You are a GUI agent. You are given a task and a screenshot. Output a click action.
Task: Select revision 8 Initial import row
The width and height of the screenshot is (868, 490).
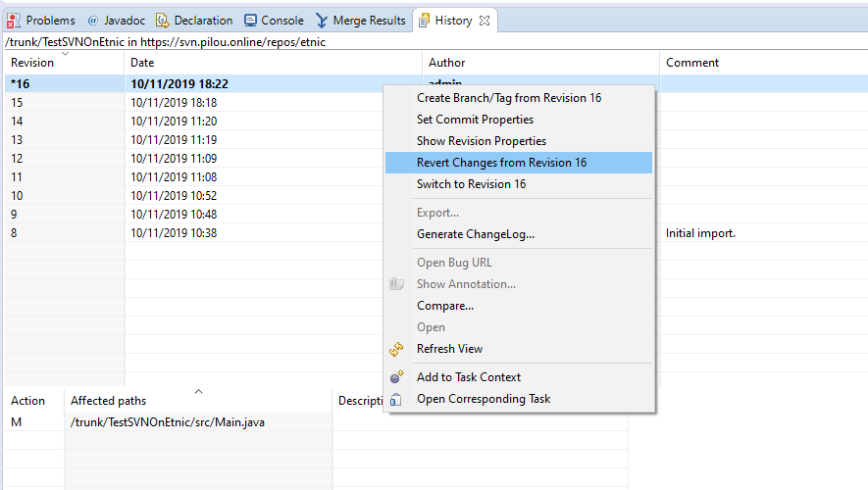[196, 233]
